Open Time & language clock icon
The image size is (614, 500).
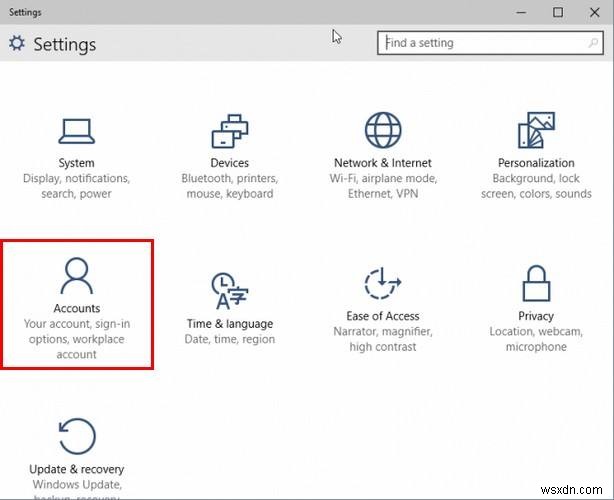pos(230,291)
